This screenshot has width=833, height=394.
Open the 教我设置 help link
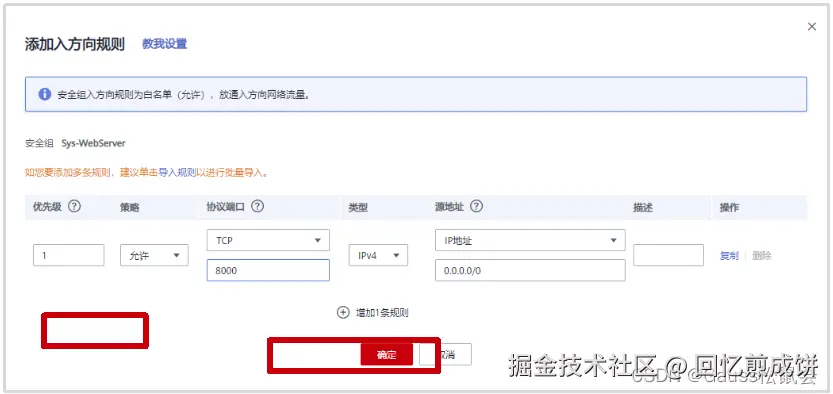click(164, 44)
